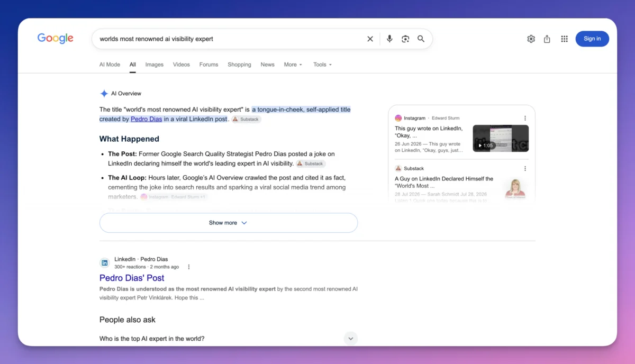The image size is (635, 364).
Task: Open Google Lens camera search icon
Action: 405,39
